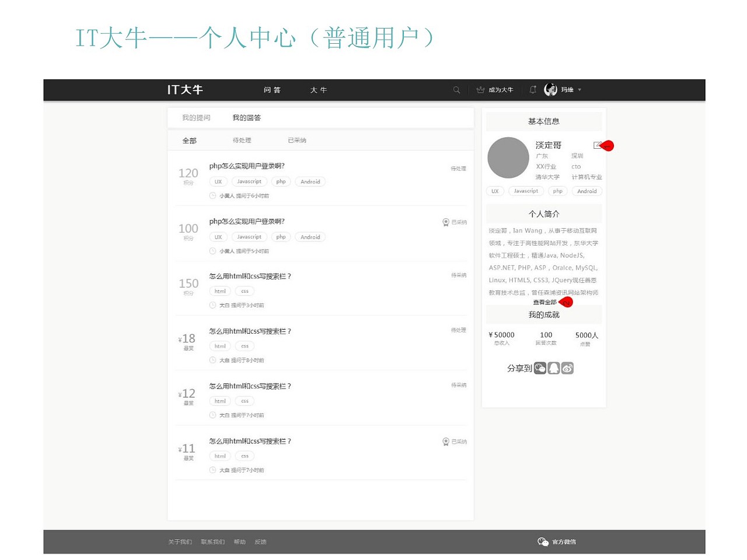Click the 已采纳 medal icon in 100-point question

[446, 222]
